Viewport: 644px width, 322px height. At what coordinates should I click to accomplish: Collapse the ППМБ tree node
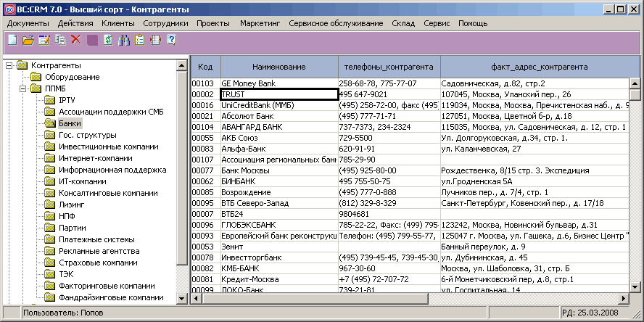pos(23,88)
